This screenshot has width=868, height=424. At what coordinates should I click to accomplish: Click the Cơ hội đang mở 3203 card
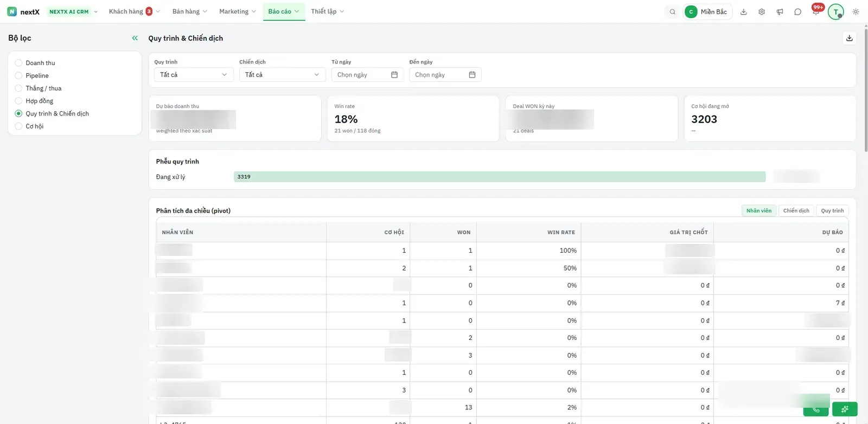770,119
